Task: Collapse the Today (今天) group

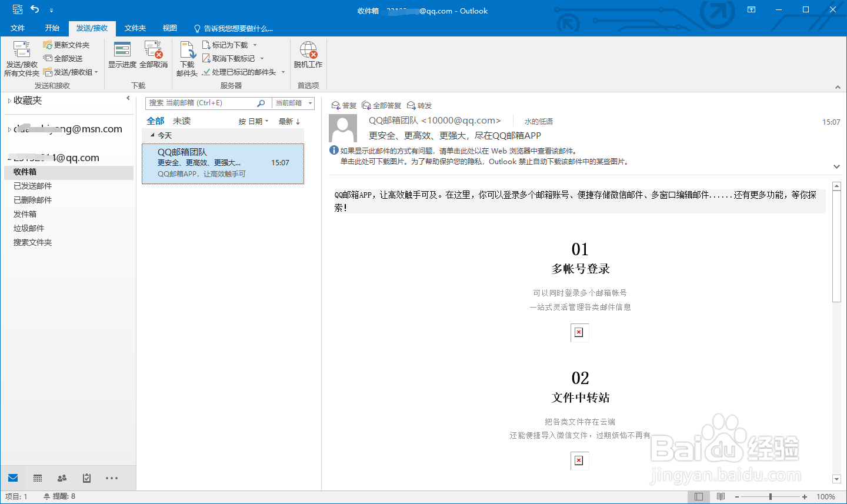Action: pos(152,135)
